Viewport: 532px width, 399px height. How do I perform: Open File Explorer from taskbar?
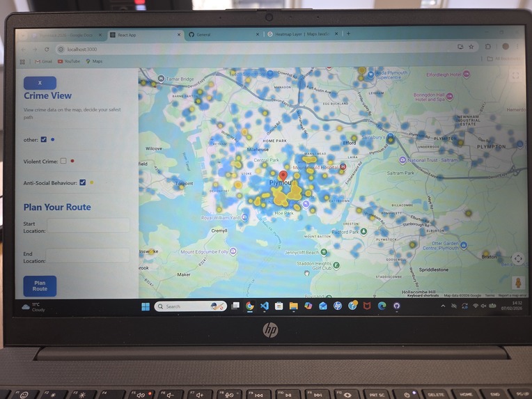tap(293, 306)
